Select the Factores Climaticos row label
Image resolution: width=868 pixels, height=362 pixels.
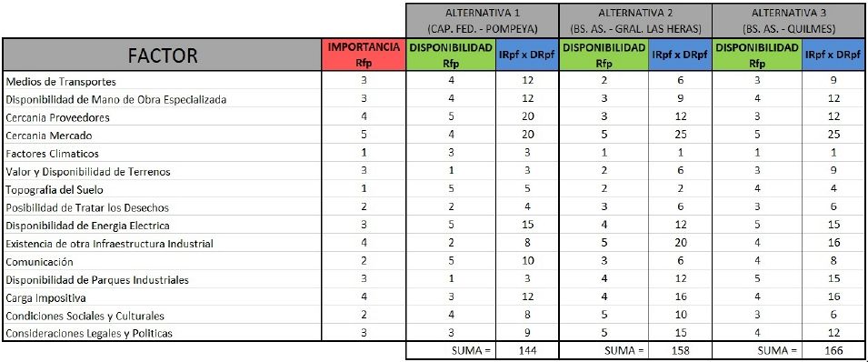[x=162, y=153]
